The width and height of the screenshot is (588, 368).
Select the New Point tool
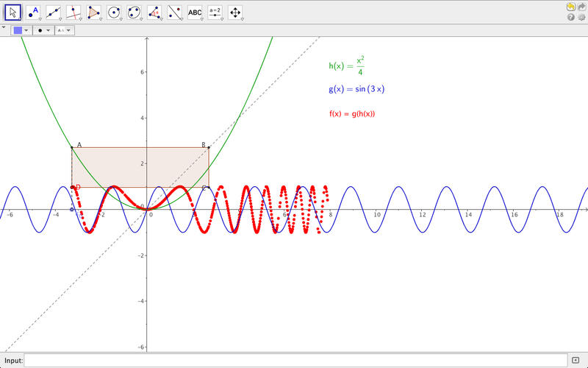click(33, 12)
